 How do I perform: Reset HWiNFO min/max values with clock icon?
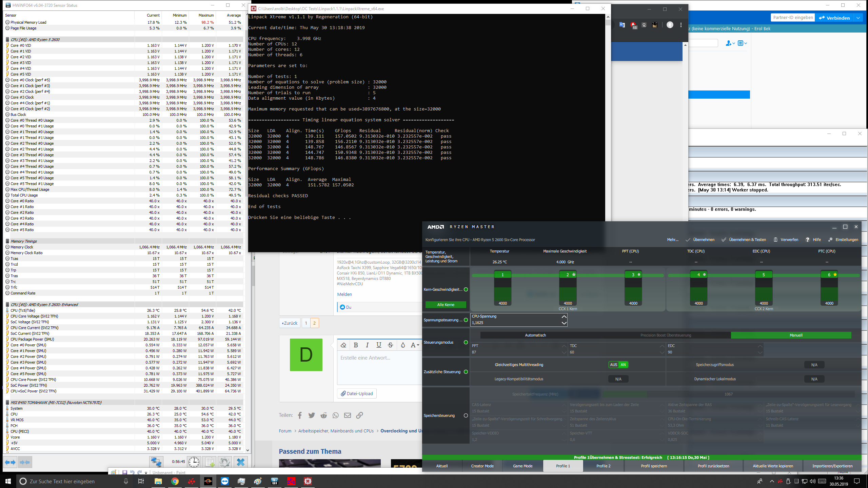194,462
